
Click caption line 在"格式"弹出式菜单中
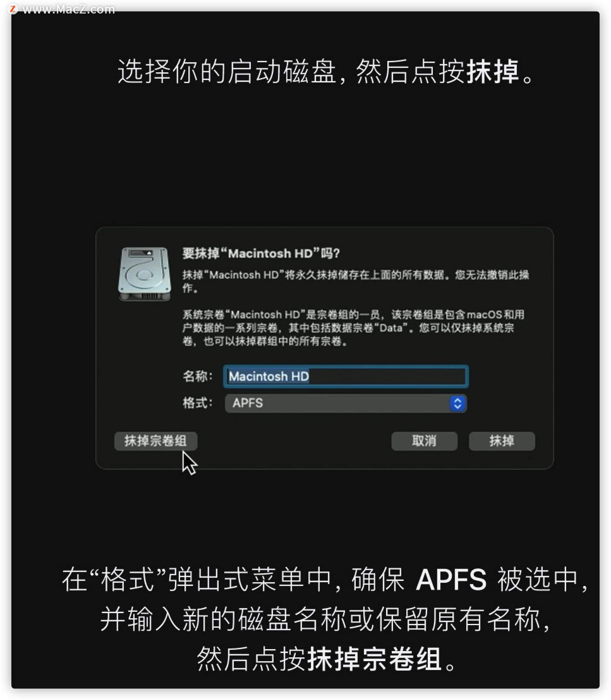point(325,579)
